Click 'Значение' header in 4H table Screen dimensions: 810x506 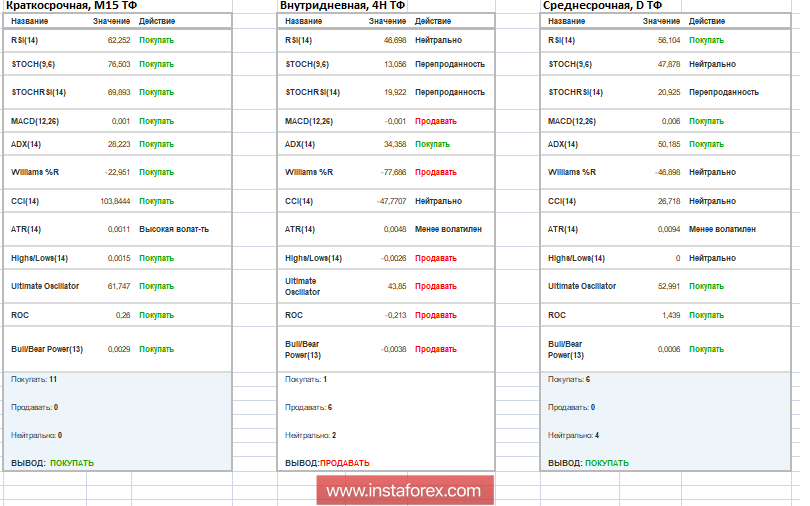click(387, 21)
